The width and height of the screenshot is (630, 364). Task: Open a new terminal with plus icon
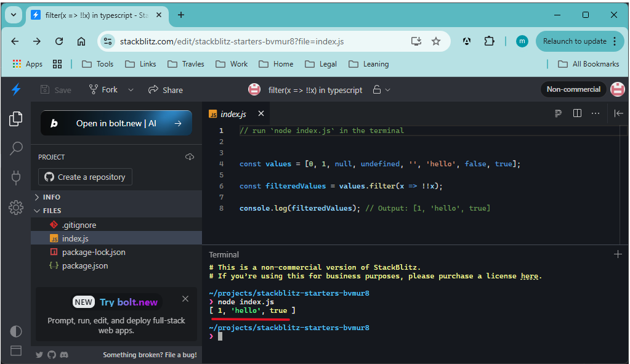pos(618,254)
